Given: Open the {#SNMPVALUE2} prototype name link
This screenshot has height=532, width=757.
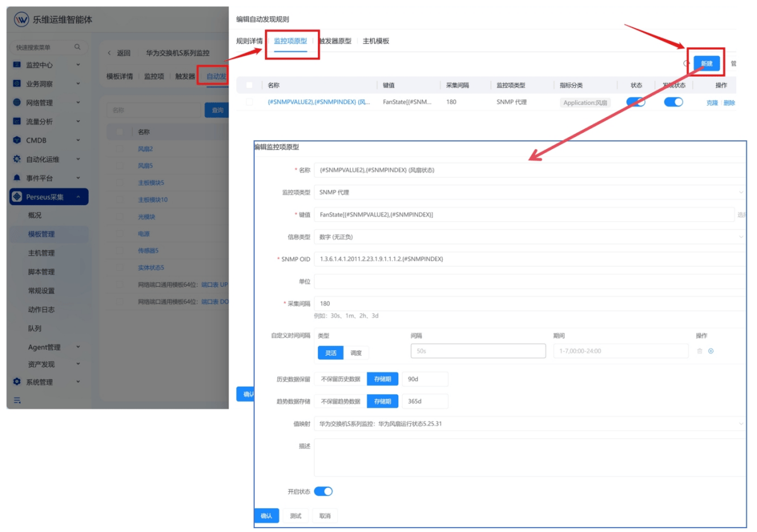Looking at the screenshot, I should coord(319,102).
